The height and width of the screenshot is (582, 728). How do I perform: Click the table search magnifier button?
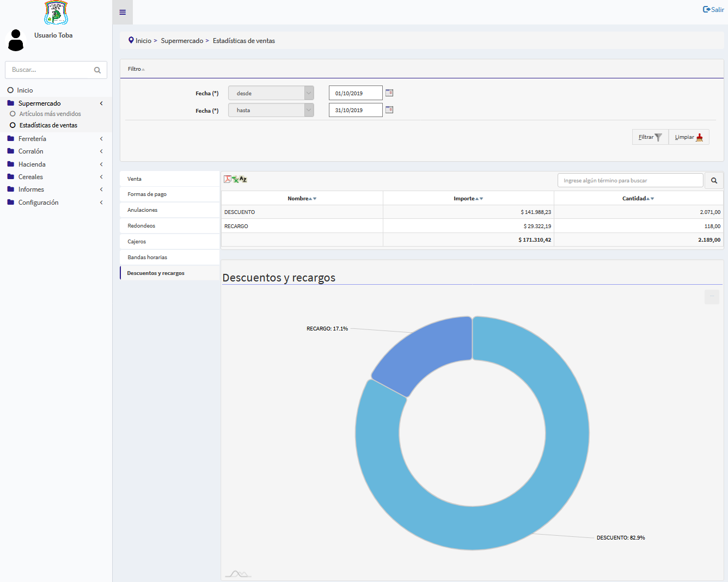714,181
